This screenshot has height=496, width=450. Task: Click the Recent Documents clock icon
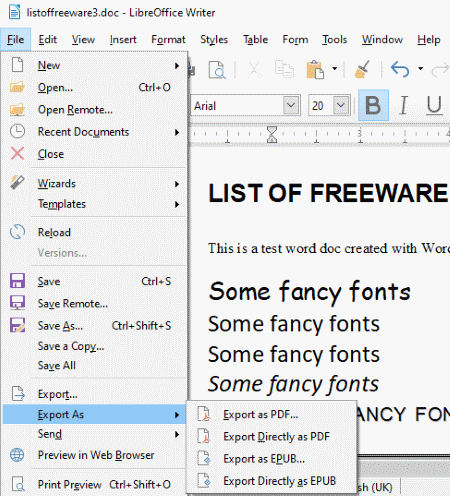point(17,131)
